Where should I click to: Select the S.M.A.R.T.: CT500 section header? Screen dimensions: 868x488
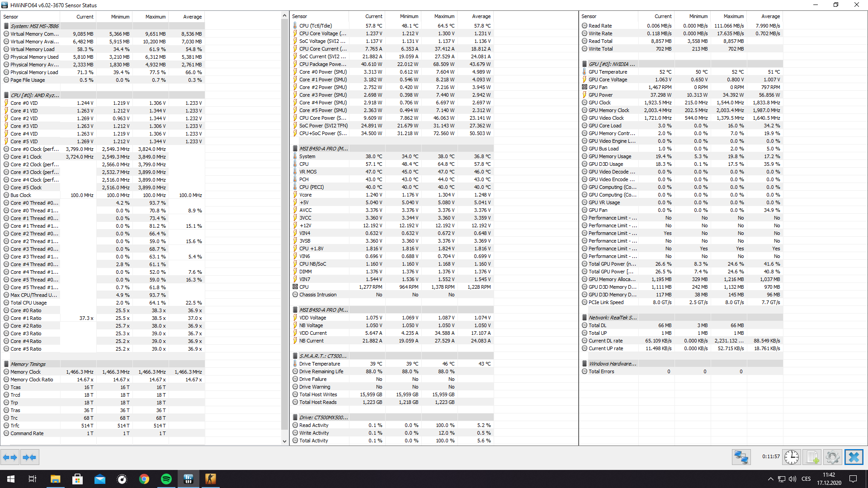[x=323, y=356]
